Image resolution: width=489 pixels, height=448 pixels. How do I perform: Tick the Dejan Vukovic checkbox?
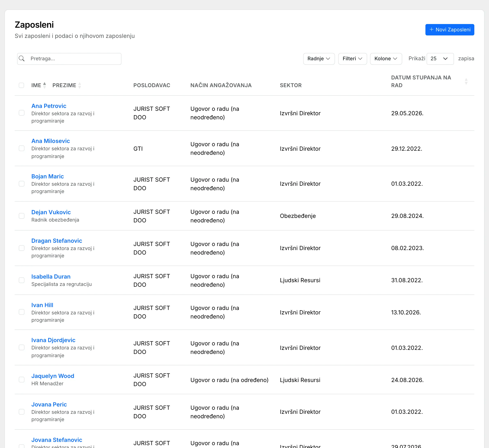tap(22, 216)
